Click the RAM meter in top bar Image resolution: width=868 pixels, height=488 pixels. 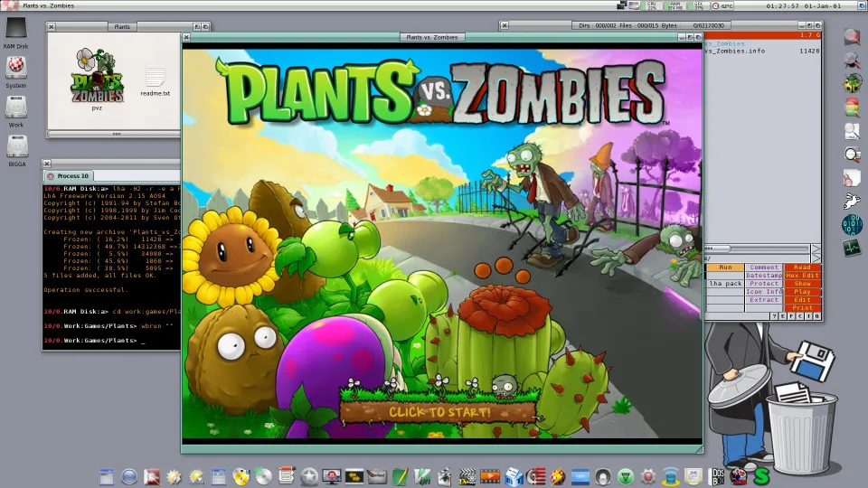click(x=675, y=5)
